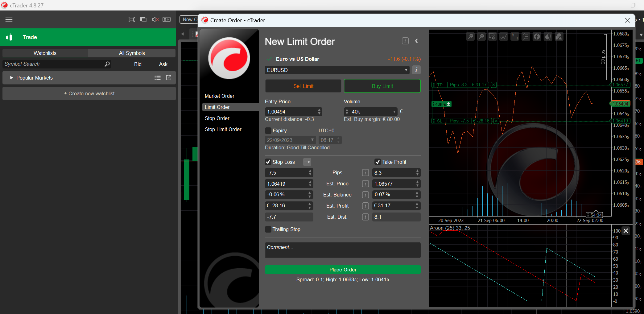
Task: Show info for Pips row
Action: (x=365, y=173)
